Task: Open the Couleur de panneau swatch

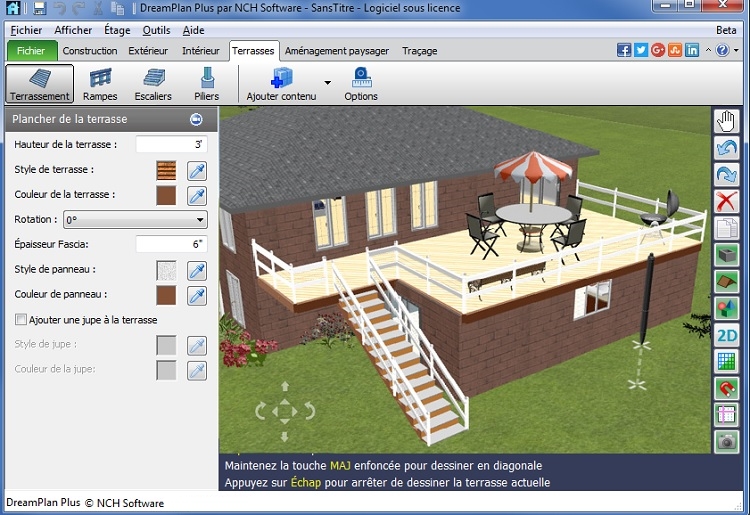Action: point(166,296)
